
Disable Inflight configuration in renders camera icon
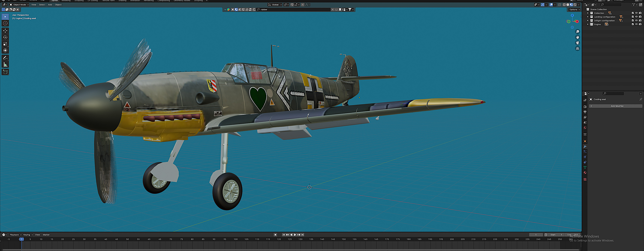[x=640, y=20]
